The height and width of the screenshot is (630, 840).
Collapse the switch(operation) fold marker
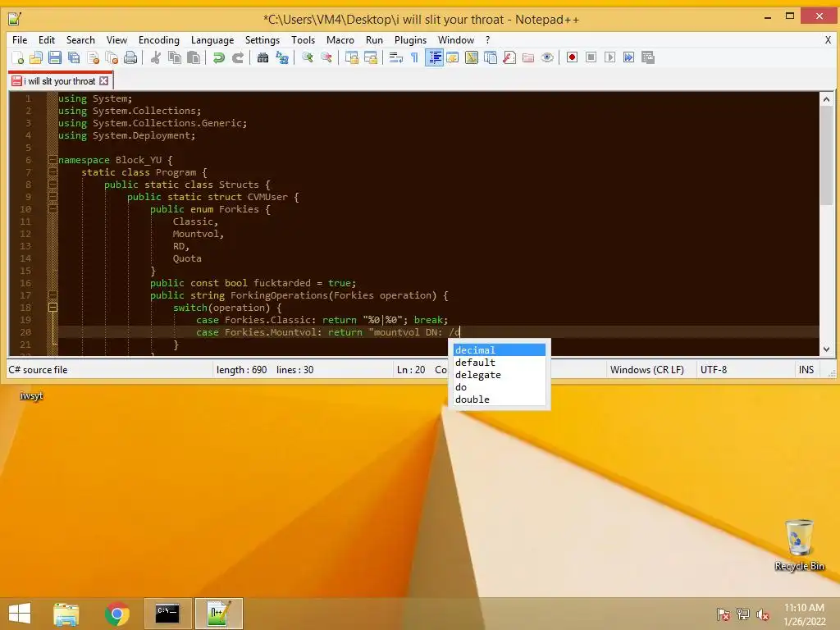52,308
